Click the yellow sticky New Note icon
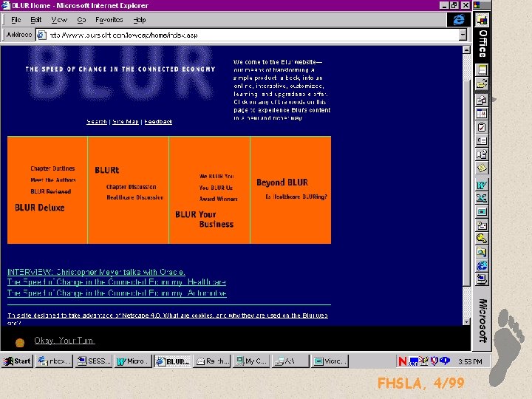Viewport: 532px width, 399px height. point(482,168)
